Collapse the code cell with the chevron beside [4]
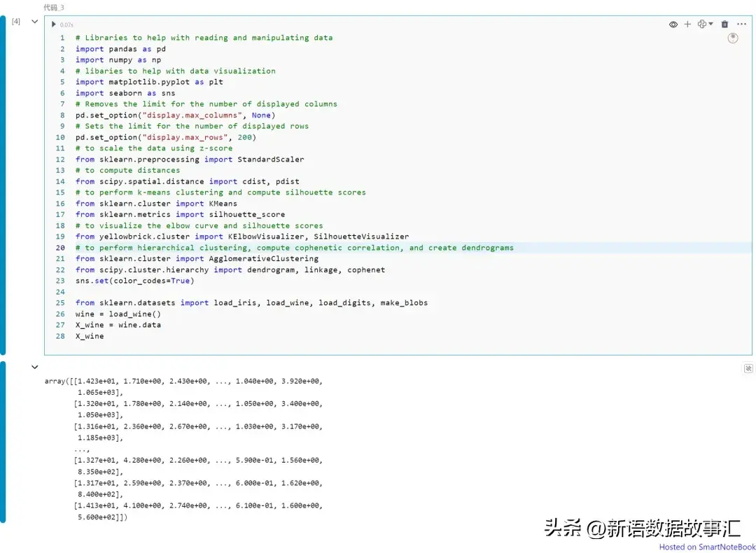The width and height of the screenshot is (756, 553). [35, 21]
